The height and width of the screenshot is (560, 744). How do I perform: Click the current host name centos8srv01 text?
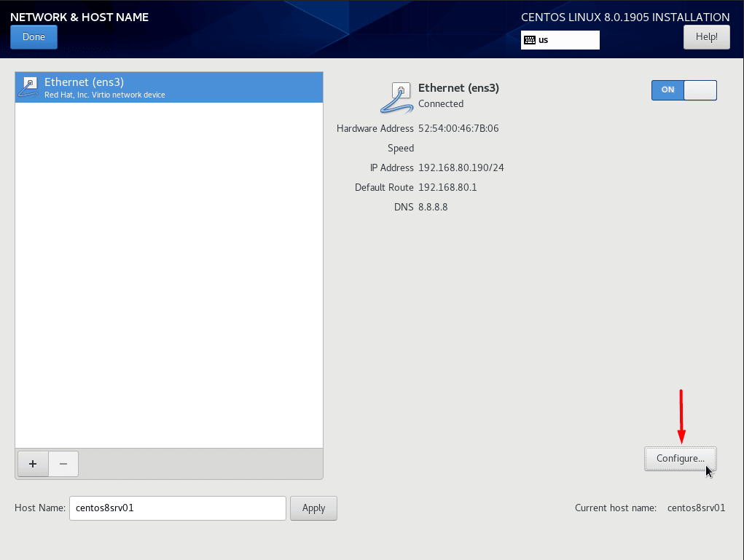[696, 508]
